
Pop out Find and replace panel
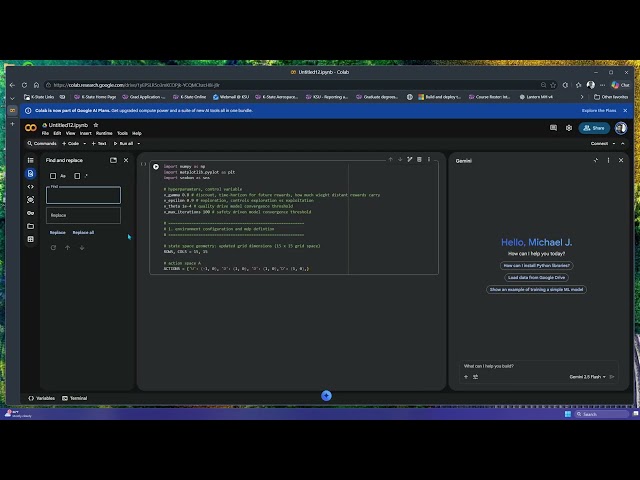pyautogui.click(x=113, y=160)
